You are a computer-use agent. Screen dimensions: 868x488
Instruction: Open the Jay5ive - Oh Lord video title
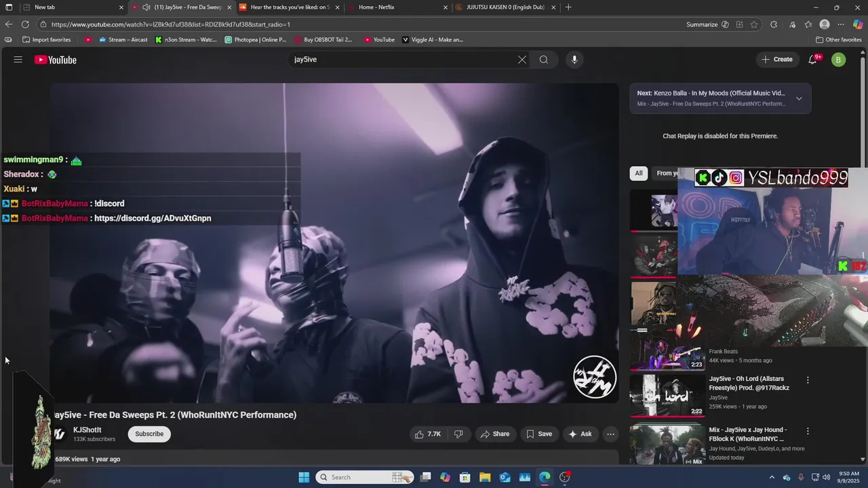[x=749, y=384]
